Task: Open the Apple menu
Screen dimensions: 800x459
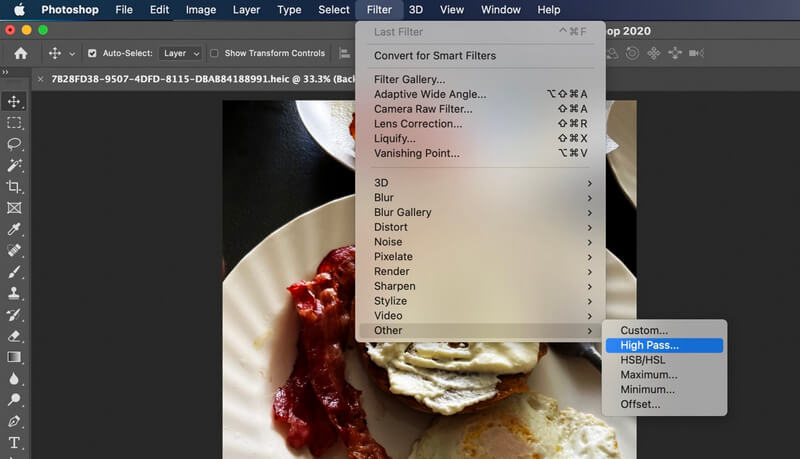Action: tap(19, 10)
